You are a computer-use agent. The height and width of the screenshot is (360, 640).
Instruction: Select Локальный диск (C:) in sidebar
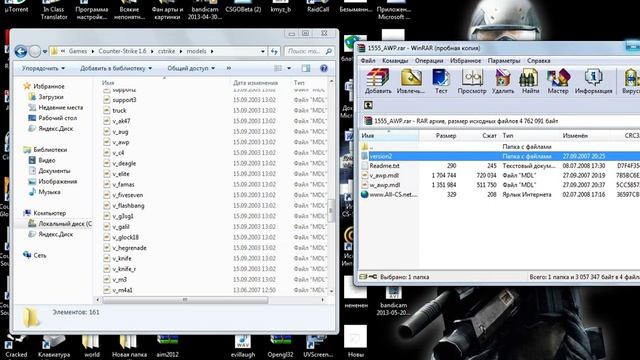click(60, 224)
